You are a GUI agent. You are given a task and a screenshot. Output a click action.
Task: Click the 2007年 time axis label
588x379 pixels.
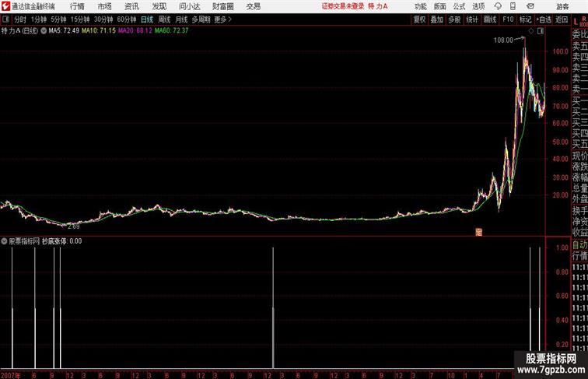[x=11, y=375]
